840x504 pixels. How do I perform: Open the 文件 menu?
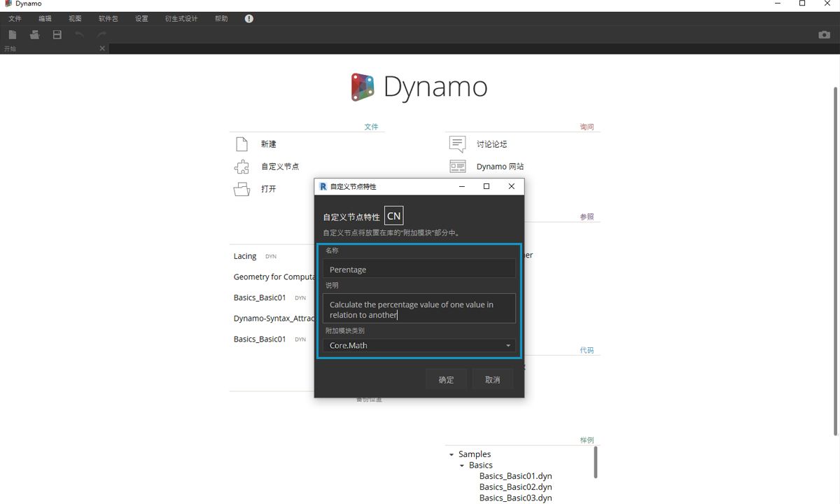tap(15, 19)
